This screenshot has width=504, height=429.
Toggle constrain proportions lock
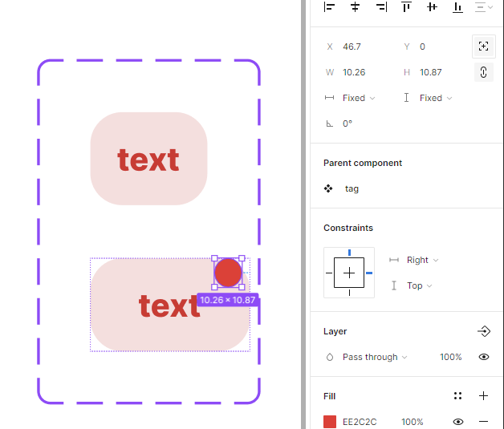[483, 72]
